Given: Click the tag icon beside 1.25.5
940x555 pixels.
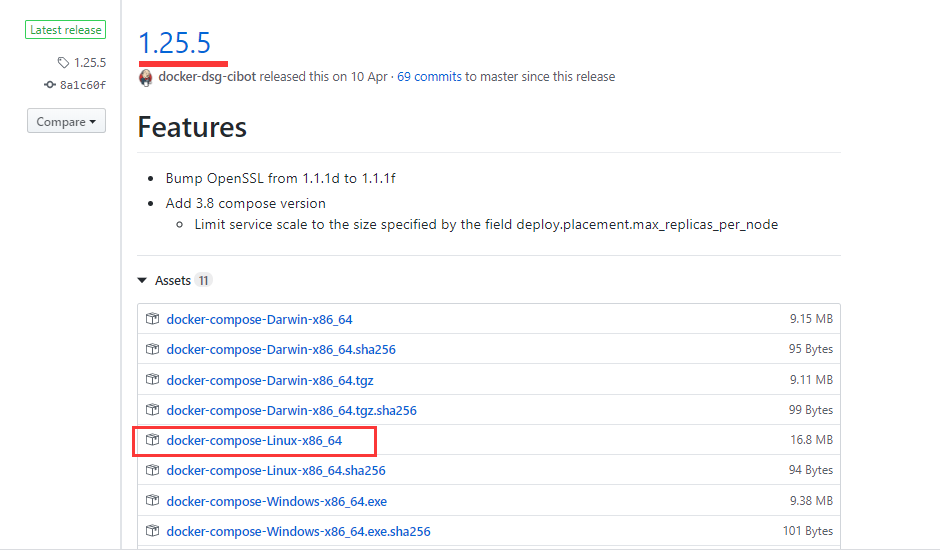Looking at the screenshot, I should [x=64, y=62].
